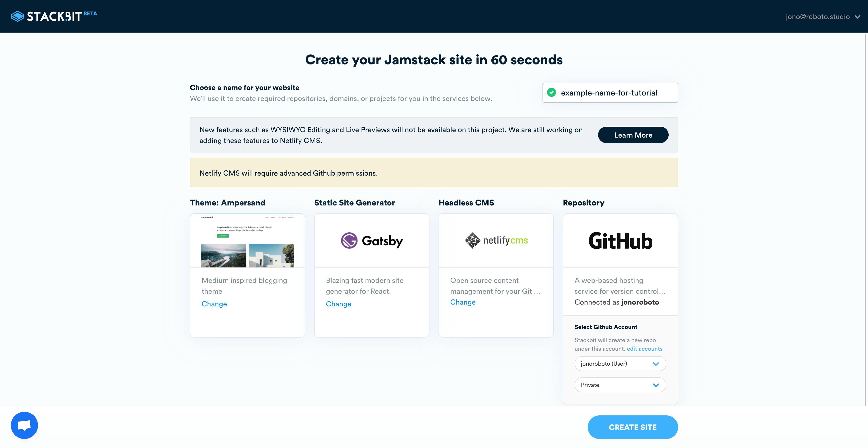Click the Netlify CMS logo

click(496, 241)
